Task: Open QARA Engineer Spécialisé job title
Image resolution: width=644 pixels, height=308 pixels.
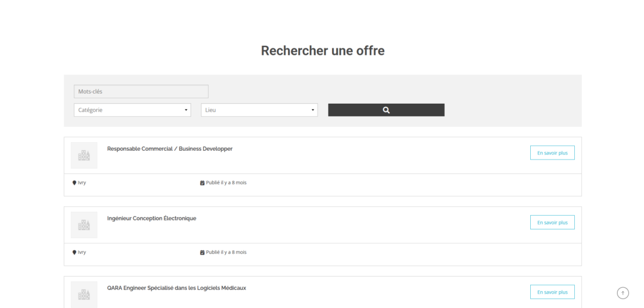Action: coord(177,288)
